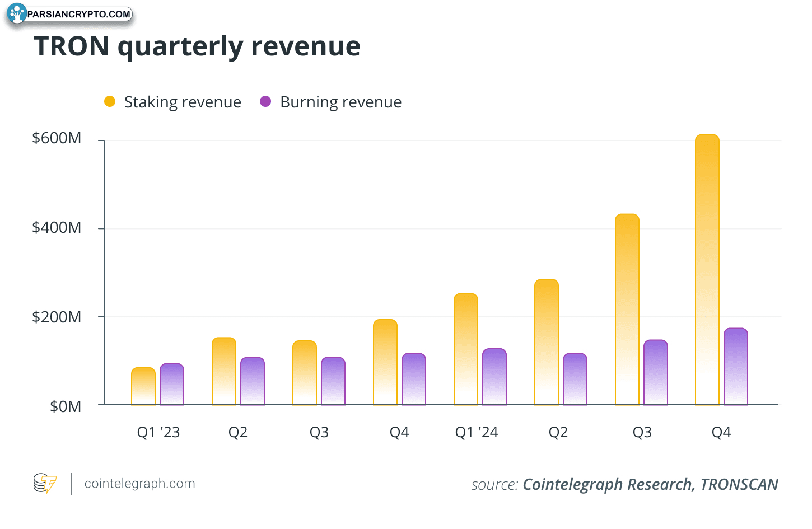
Task: Click the Q1 '23 x-axis label
Action: click(158, 432)
